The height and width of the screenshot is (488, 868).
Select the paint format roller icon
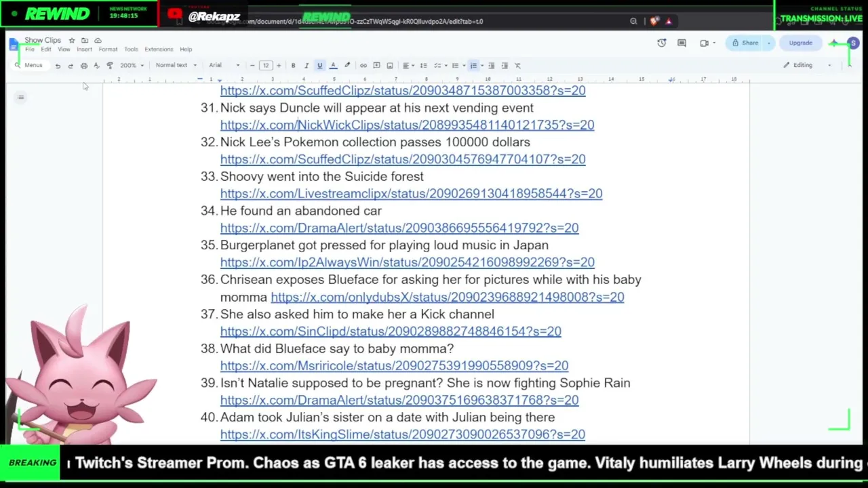click(x=109, y=66)
